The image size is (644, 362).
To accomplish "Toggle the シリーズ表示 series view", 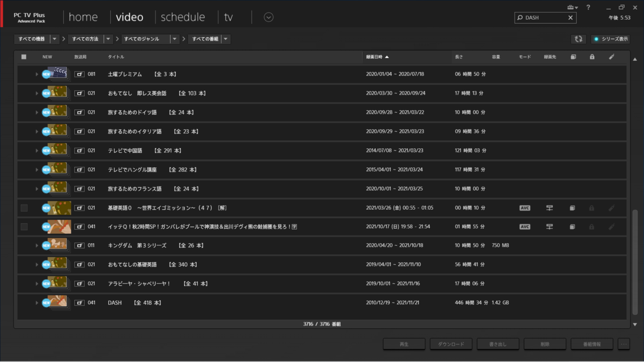I will [x=610, y=39].
